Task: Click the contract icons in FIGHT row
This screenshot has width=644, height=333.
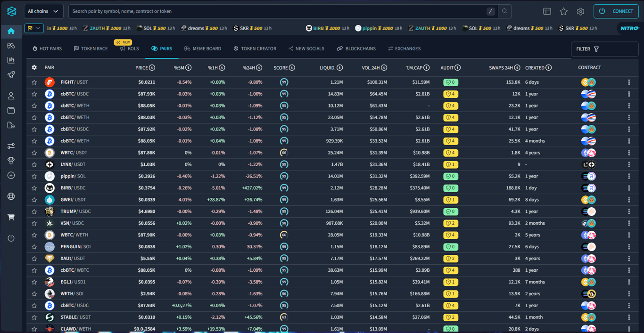Action: coord(588,82)
